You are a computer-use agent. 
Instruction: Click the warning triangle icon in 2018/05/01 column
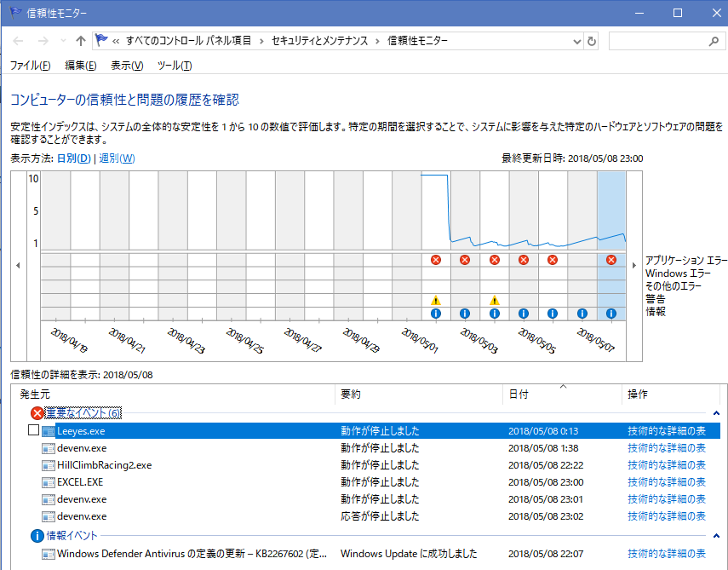[436, 300]
